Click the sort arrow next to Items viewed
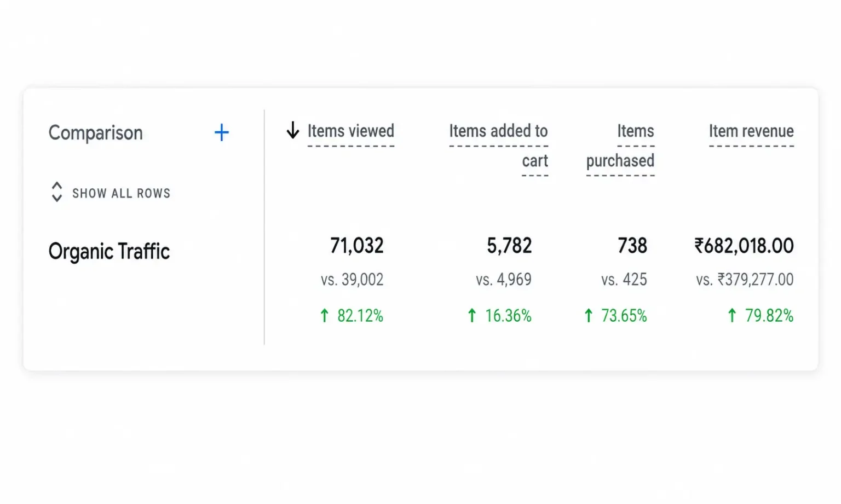Viewport: 841px width, 504px height. coord(293,130)
